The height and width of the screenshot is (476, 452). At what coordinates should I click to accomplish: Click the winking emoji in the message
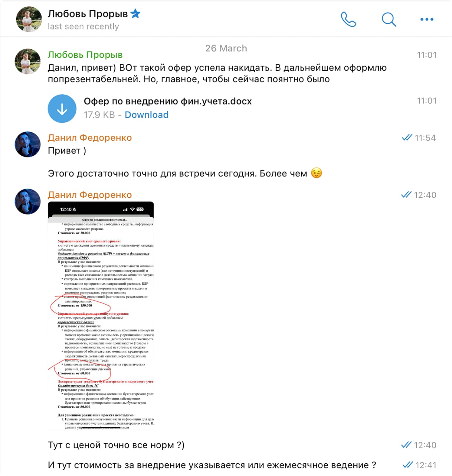click(x=316, y=173)
